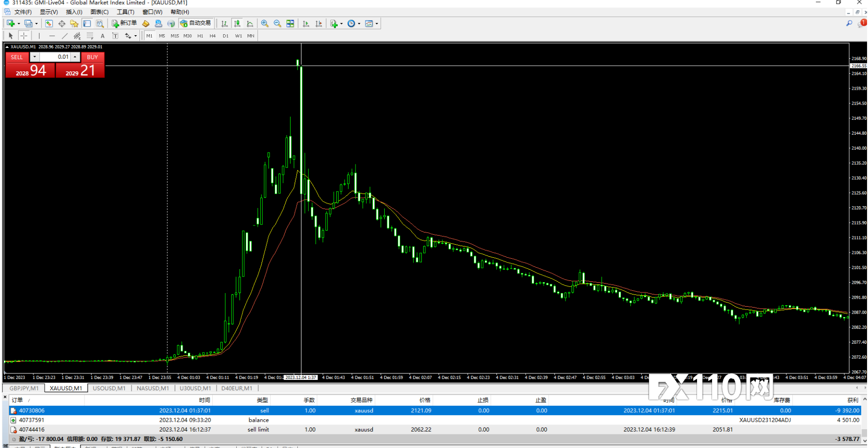This screenshot has width=868, height=448.
Task: Click the 新订单 new order button
Action: click(x=124, y=23)
